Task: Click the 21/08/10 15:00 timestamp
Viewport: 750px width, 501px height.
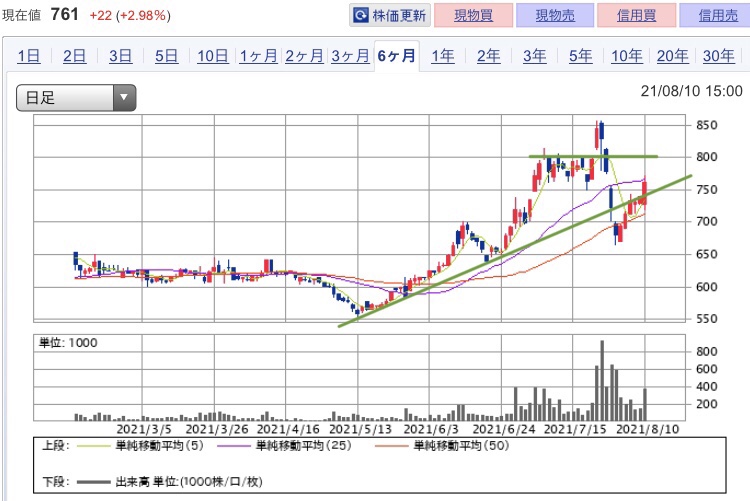Action: 692,91
